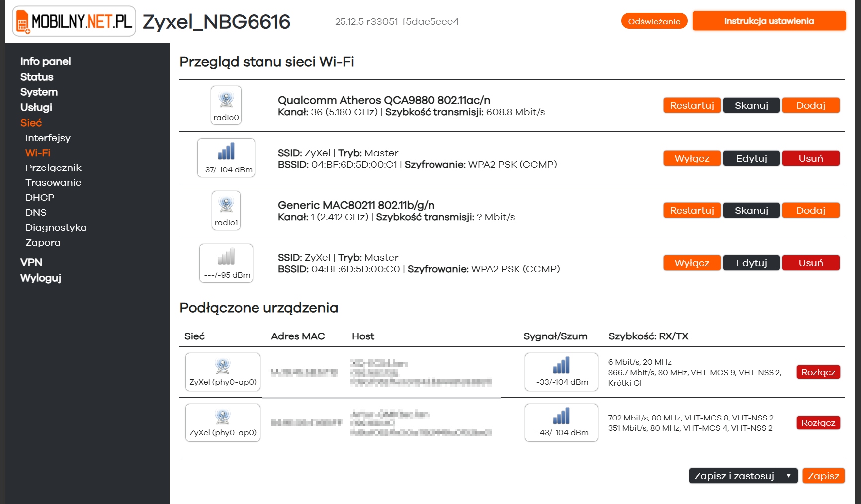Open the DHCP page
The width and height of the screenshot is (861, 504).
coord(40,197)
